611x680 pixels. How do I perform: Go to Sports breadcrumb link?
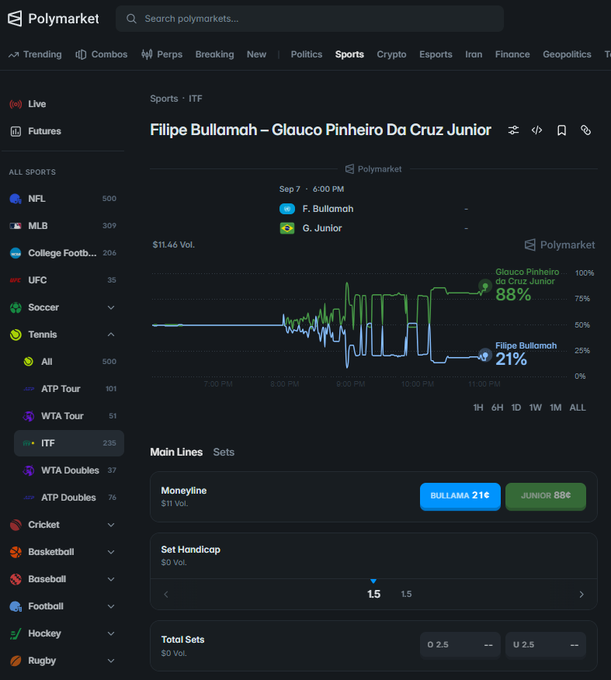pos(164,99)
